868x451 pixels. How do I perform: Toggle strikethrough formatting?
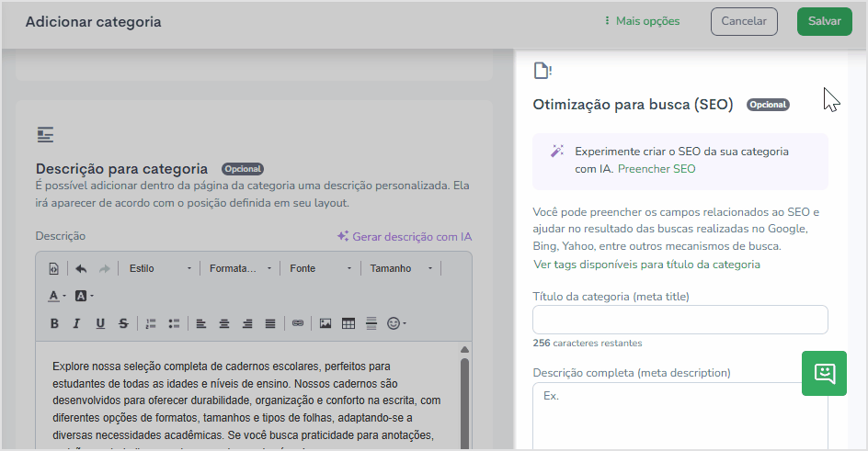(x=123, y=323)
